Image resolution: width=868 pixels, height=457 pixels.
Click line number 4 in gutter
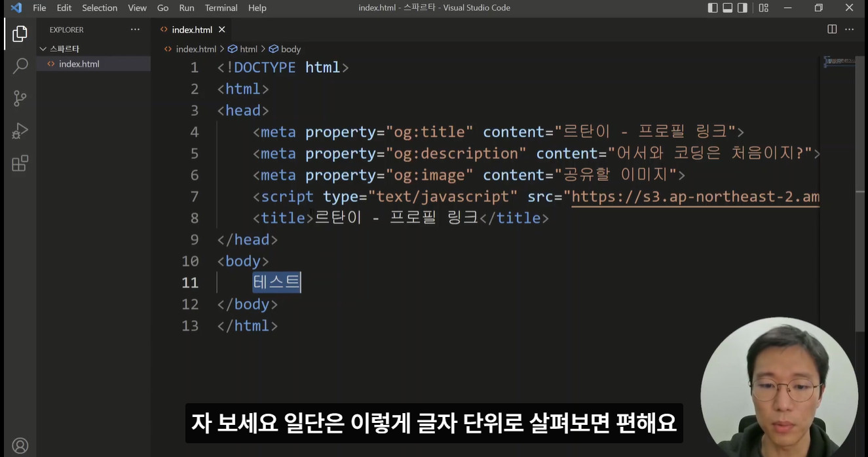point(194,132)
